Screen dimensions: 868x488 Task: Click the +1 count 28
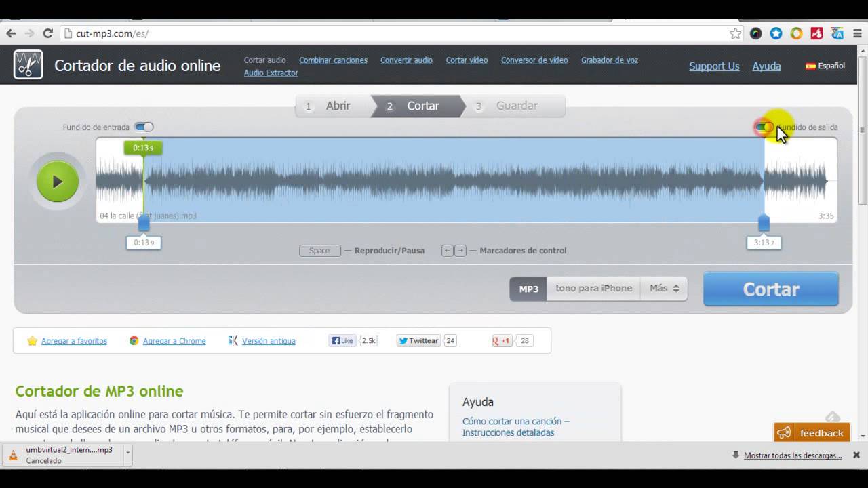coord(525,341)
